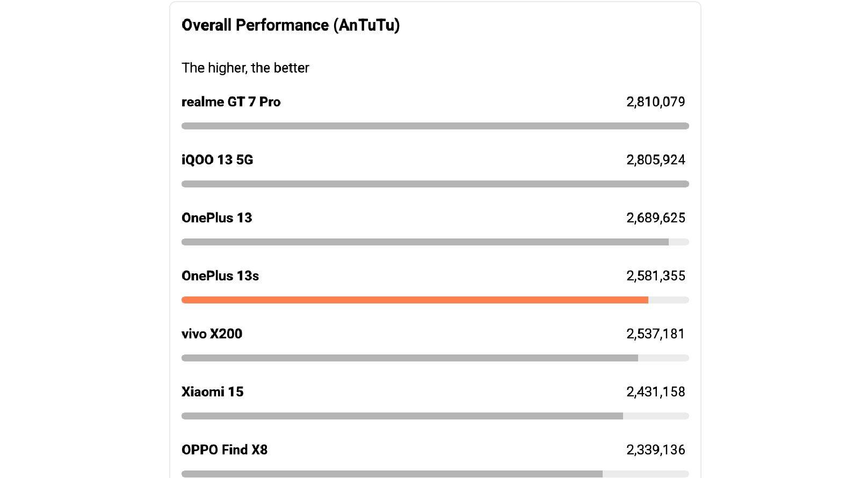The width and height of the screenshot is (868, 478).
Task: Click the Overall Performance (AnTuTu) heading
Action: [x=291, y=25]
